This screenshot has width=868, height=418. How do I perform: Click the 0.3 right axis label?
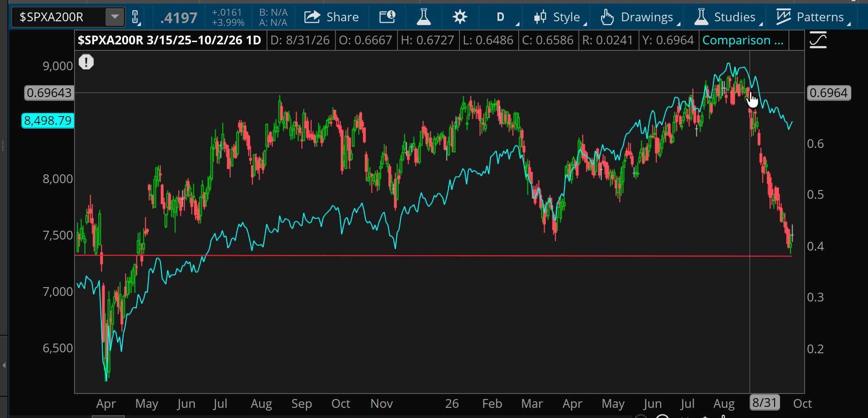[815, 297]
